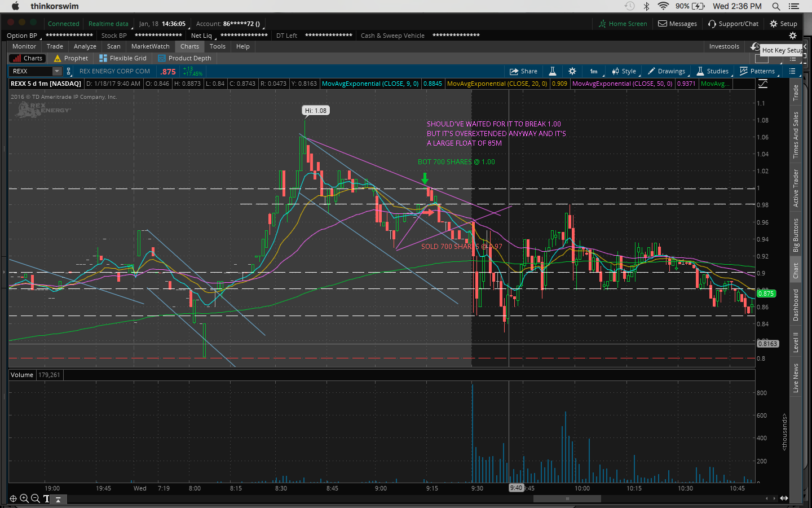Switch to the Scan tab
The width and height of the screenshot is (812, 508).
(114, 46)
